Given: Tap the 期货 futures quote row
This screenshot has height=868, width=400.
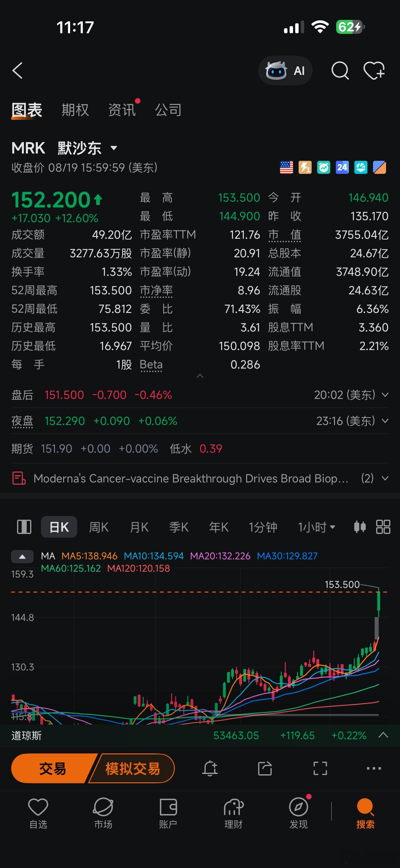Looking at the screenshot, I should click(x=200, y=449).
